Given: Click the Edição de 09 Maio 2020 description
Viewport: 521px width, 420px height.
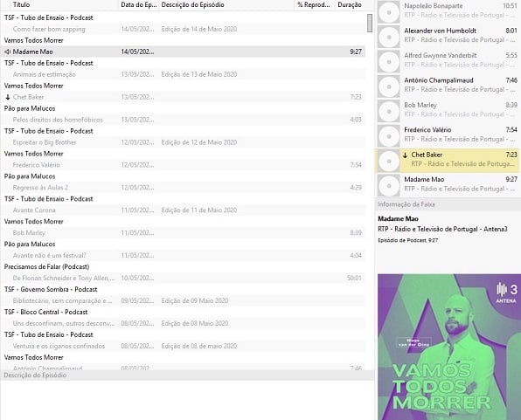Looking at the screenshot, I should (195, 300).
